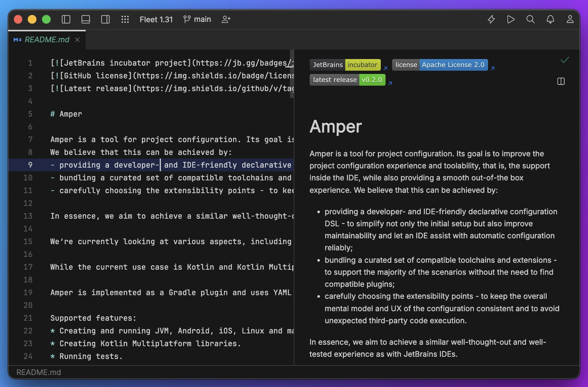588x387 pixels.
Task: Click the Markdown file icon on the tab
Action: pyautogui.click(x=17, y=40)
